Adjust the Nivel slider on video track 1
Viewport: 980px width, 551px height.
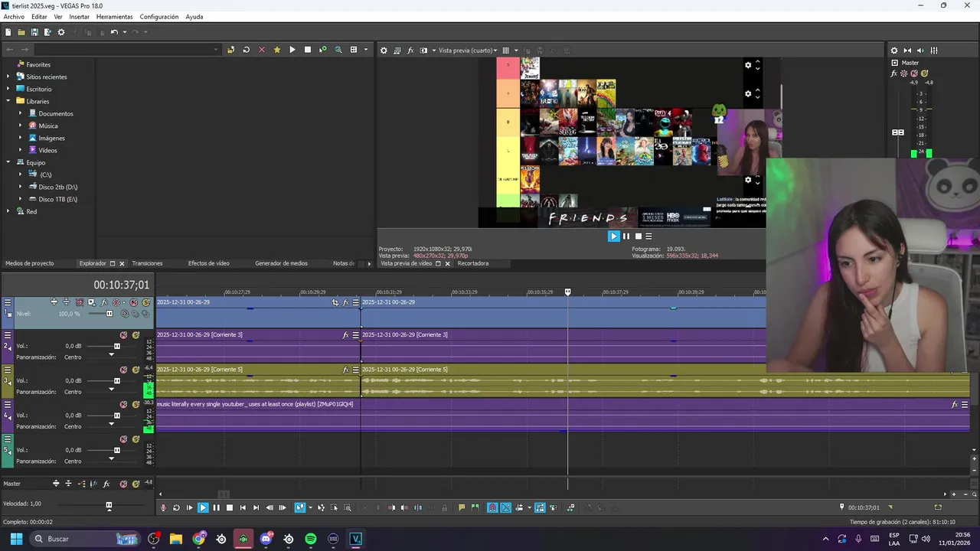pyautogui.click(x=109, y=314)
